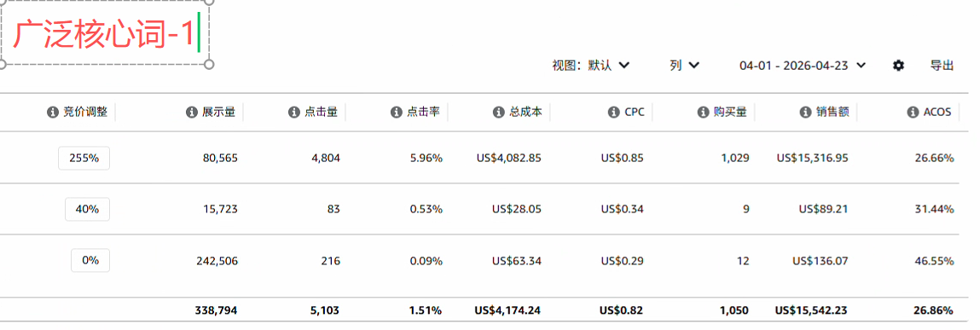Viewport: 980px width, 330px height.
Task: Click info icon beside 竞价调整 header
Action: point(53,112)
